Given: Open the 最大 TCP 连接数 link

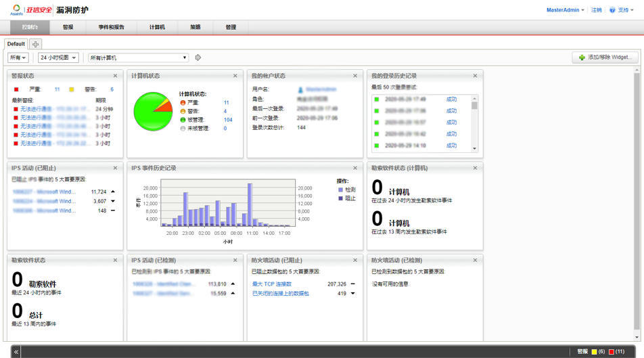Looking at the screenshot, I should [x=271, y=284].
